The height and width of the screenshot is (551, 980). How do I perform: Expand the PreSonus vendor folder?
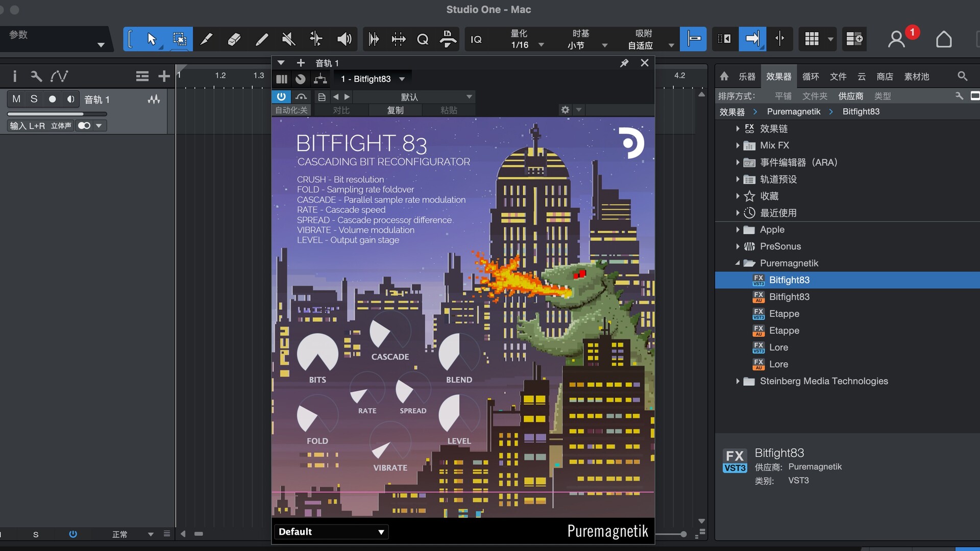[738, 246]
